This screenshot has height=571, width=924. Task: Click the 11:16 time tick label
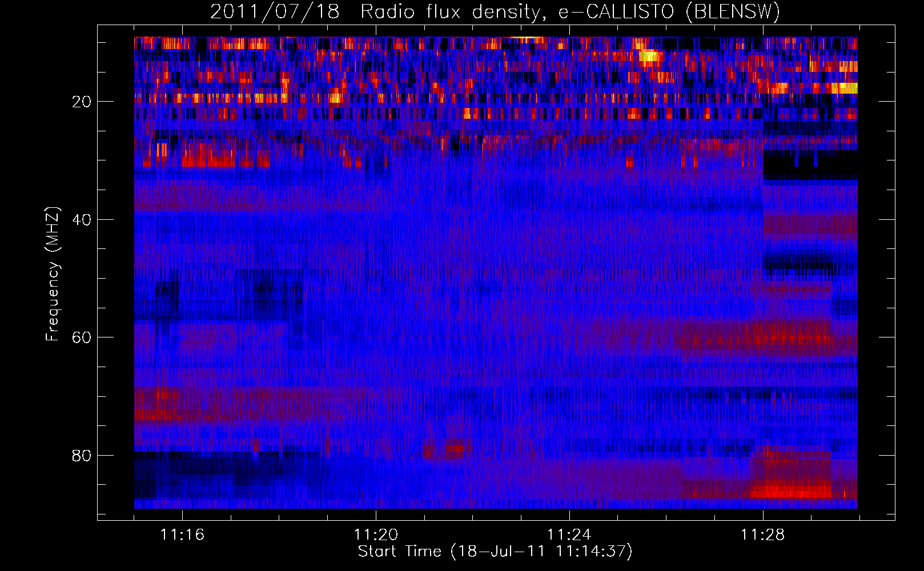(182, 535)
